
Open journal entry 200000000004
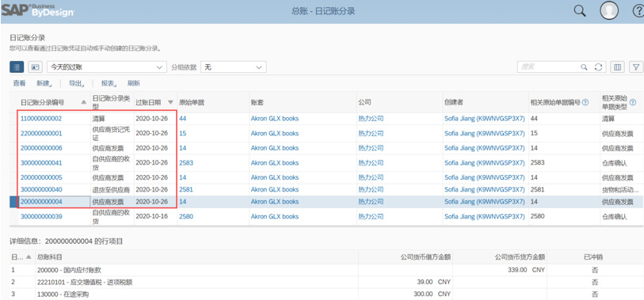41,202
